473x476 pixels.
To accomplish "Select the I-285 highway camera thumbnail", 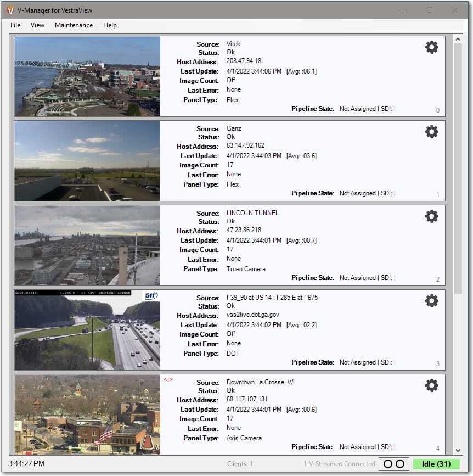I will (87, 330).
